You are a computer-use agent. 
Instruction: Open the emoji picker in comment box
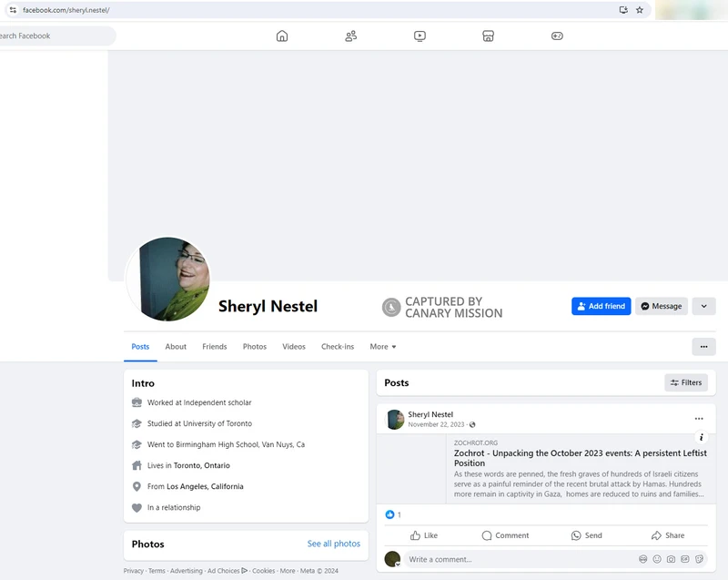tap(657, 559)
